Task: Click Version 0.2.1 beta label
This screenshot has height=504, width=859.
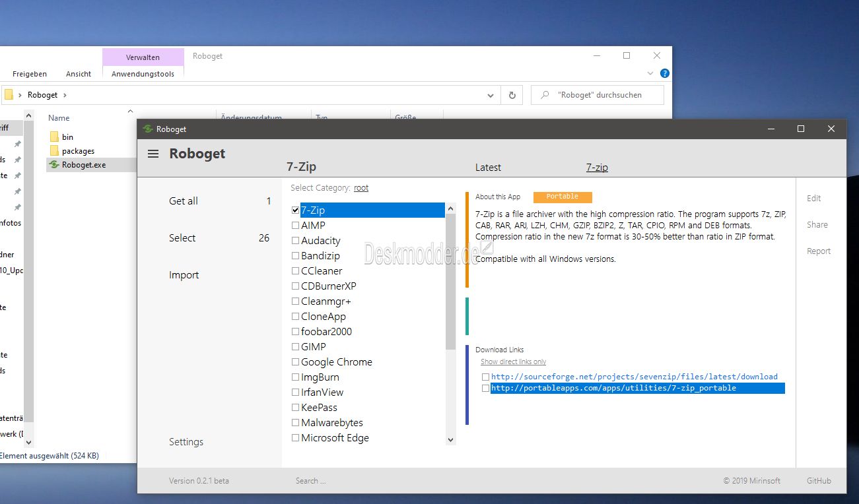Action: 199,481
